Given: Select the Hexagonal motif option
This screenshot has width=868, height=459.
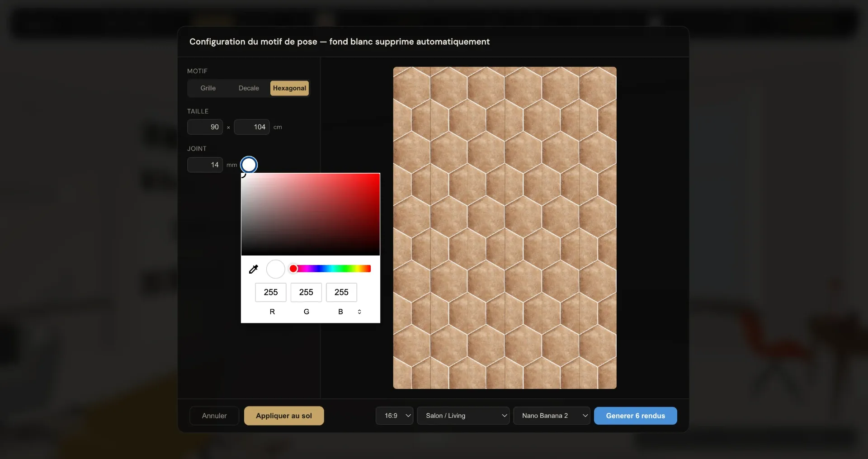Looking at the screenshot, I should (289, 88).
